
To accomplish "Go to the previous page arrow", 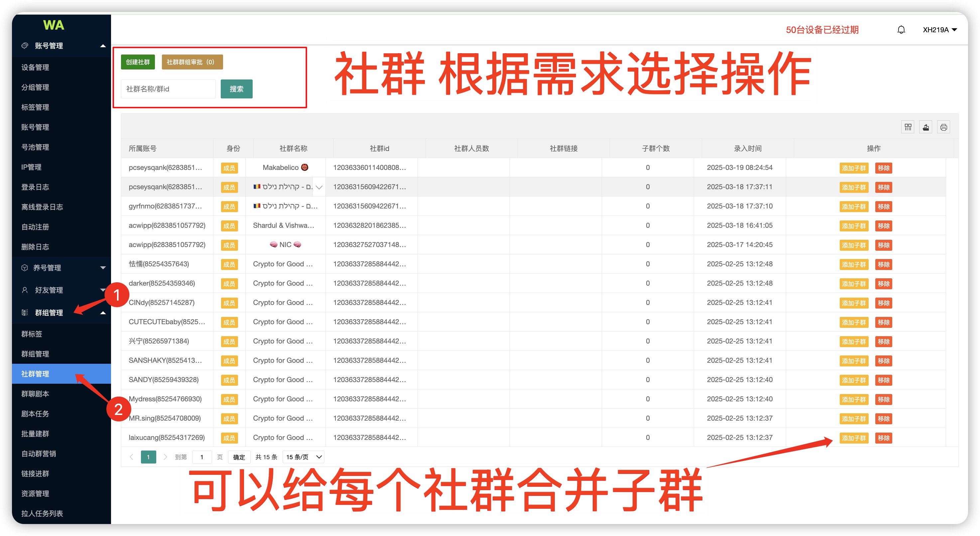I will point(131,457).
